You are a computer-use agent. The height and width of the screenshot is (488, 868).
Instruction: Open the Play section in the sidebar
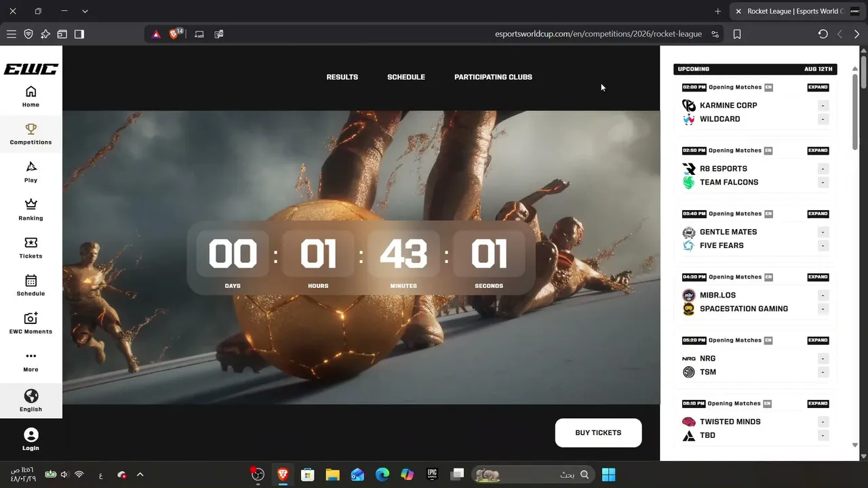(31, 171)
